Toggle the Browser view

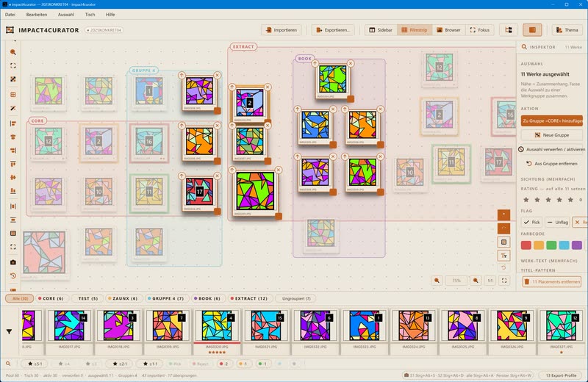click(x=448, y=30)
